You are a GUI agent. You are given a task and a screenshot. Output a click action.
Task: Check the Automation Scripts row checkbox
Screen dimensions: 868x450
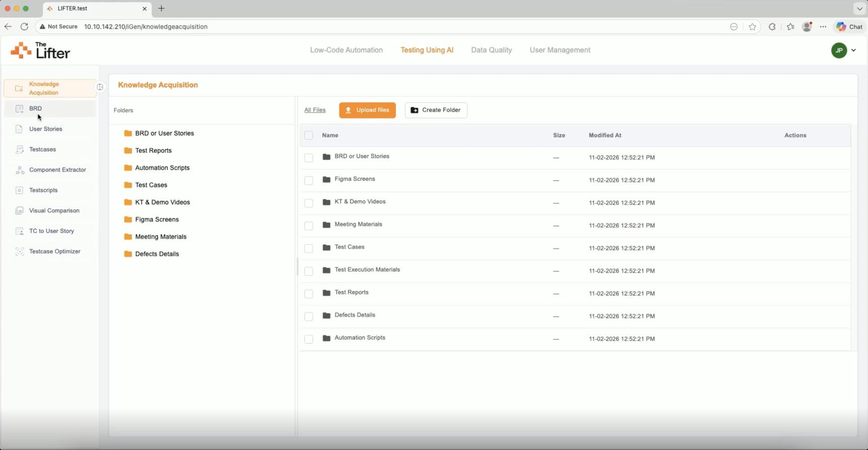309,339
